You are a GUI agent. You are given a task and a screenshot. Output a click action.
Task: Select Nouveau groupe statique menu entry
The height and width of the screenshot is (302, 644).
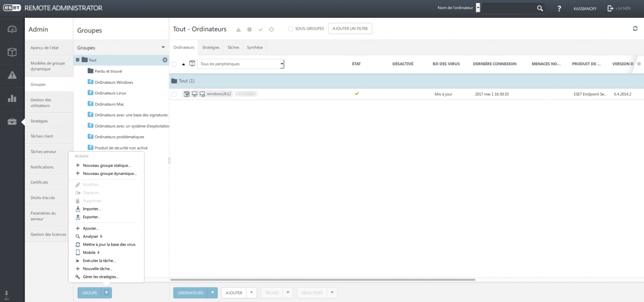coord(106,165)
